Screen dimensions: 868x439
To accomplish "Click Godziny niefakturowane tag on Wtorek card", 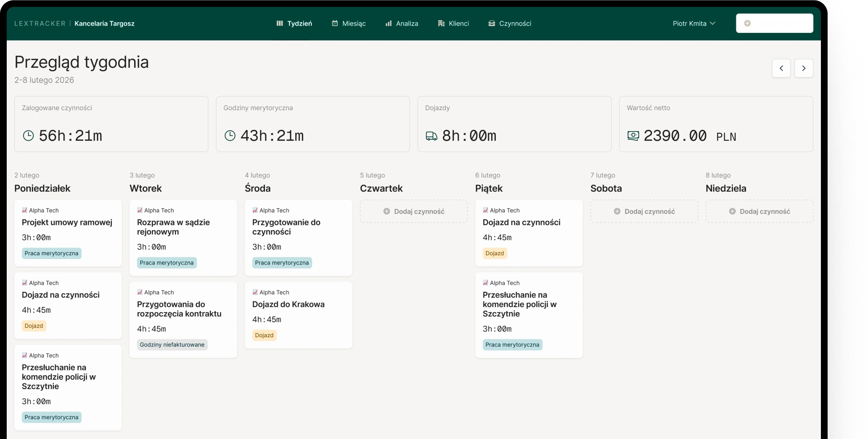I will pos(172,345).
